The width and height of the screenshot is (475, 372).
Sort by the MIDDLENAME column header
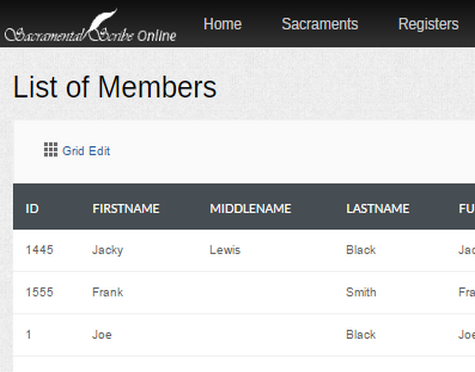[x=250, y=209]
